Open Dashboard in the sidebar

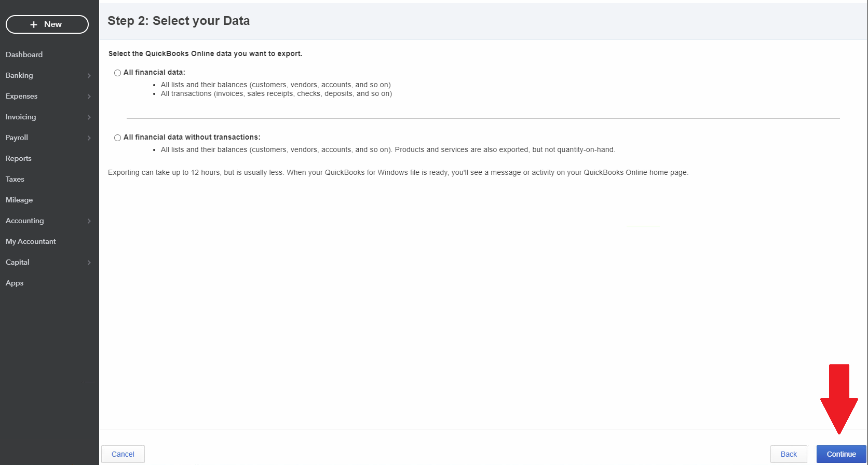(24, 54)
